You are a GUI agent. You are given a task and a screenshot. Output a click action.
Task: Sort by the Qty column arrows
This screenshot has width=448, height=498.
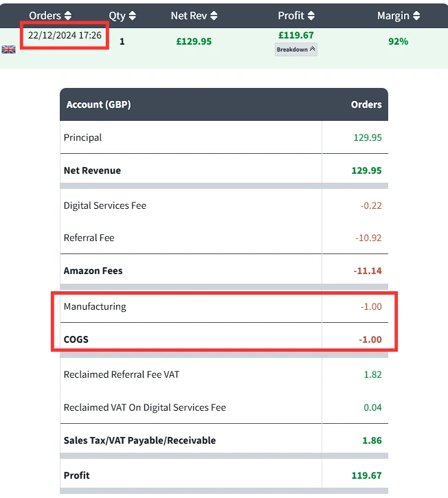pyautogui.click(x=132, y=16)
